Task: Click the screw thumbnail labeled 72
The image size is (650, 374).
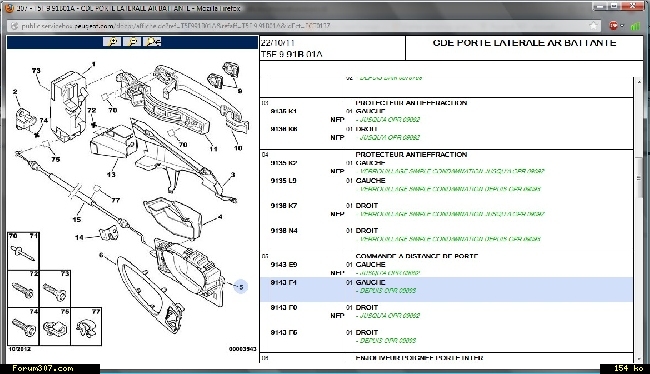Action: pyautogui.click(x=24, y=289)
